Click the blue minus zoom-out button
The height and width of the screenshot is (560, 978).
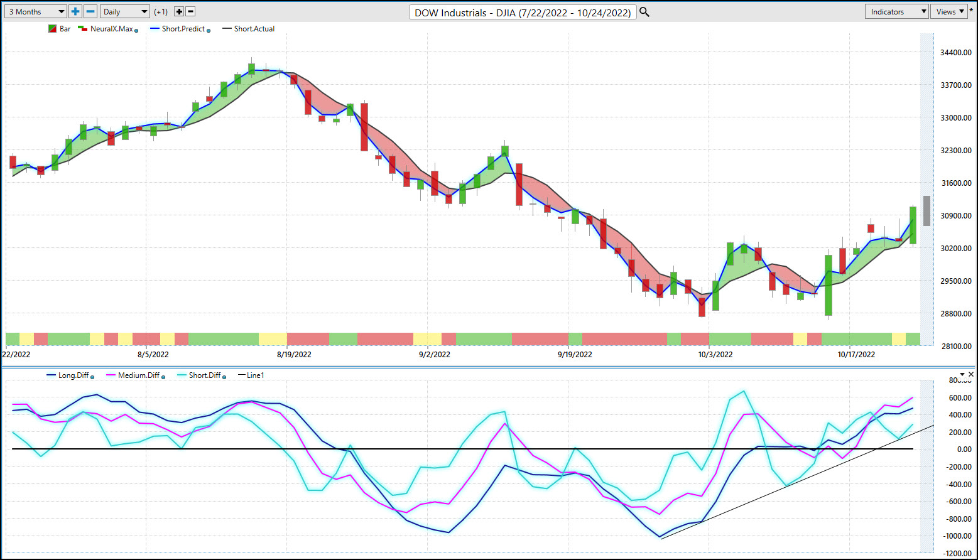(90, 11)
